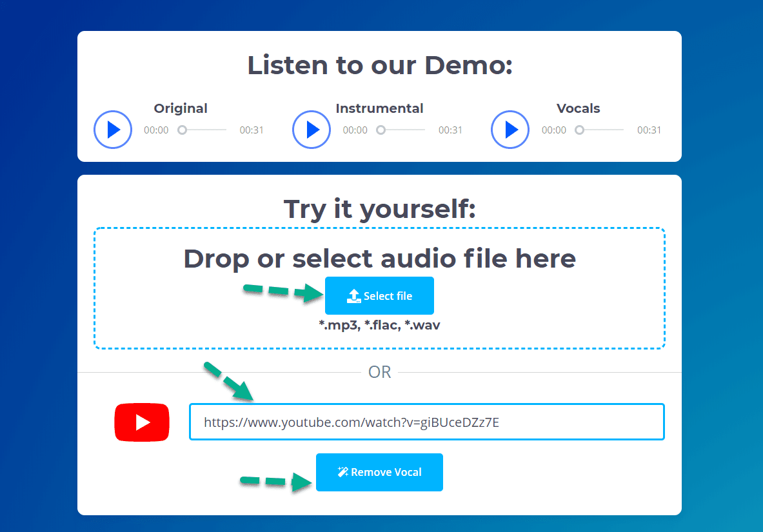Click the 00:00 elapsed time of the Vocals track
The height and width of the screenshot is (532, 763).
click(553, 130)
